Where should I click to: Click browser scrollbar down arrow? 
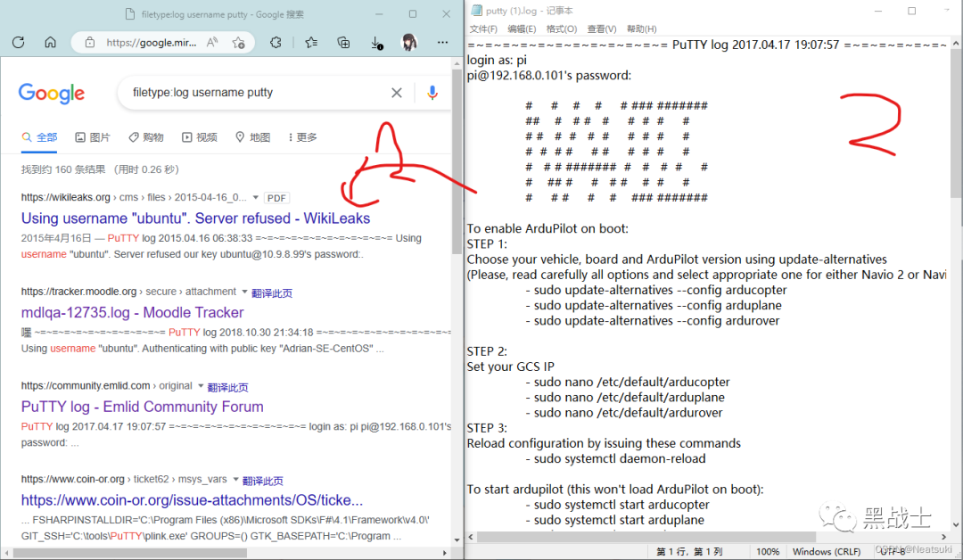point(457,539)
